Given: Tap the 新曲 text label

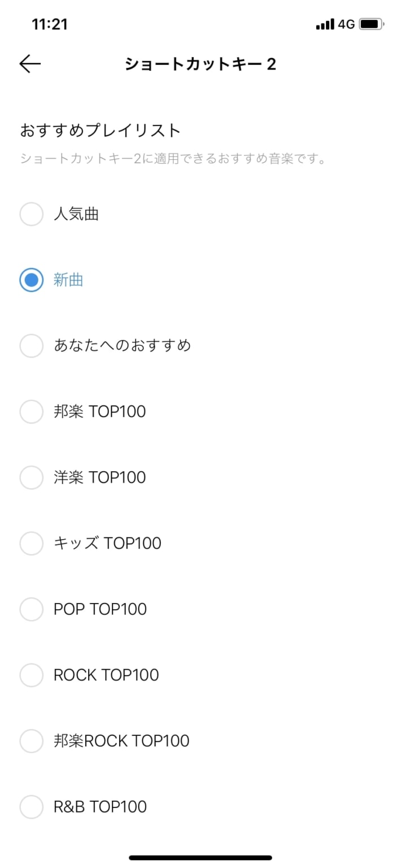Looking at the screenshot, I should (68, 280).
